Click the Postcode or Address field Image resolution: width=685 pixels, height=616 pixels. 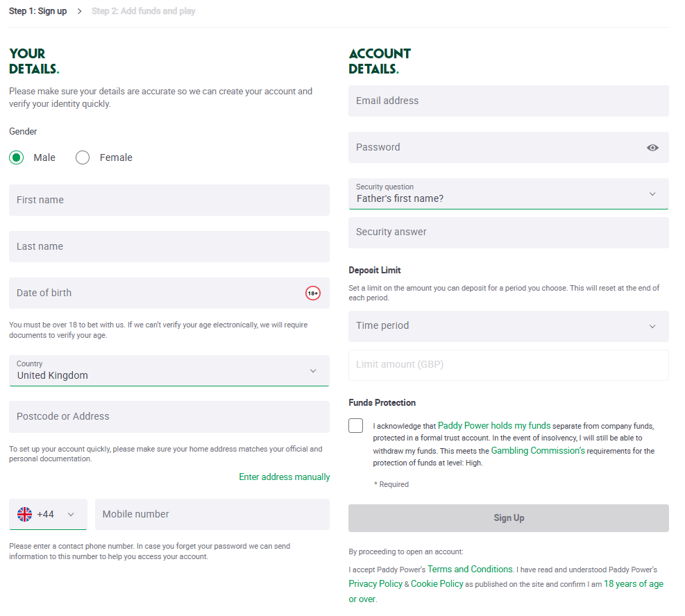point(169,417)
